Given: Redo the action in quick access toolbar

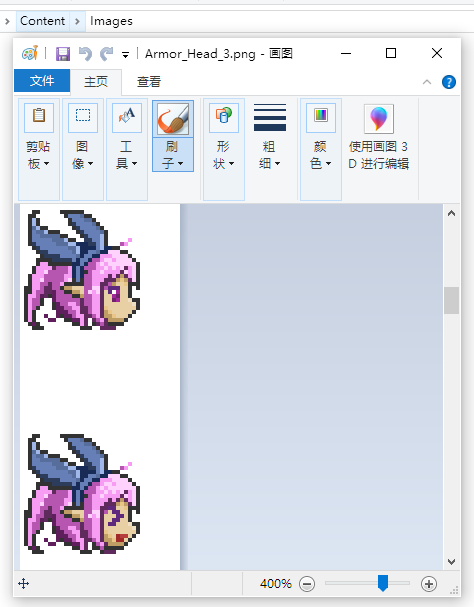Looking at the screenshot, I should point(106,54).
